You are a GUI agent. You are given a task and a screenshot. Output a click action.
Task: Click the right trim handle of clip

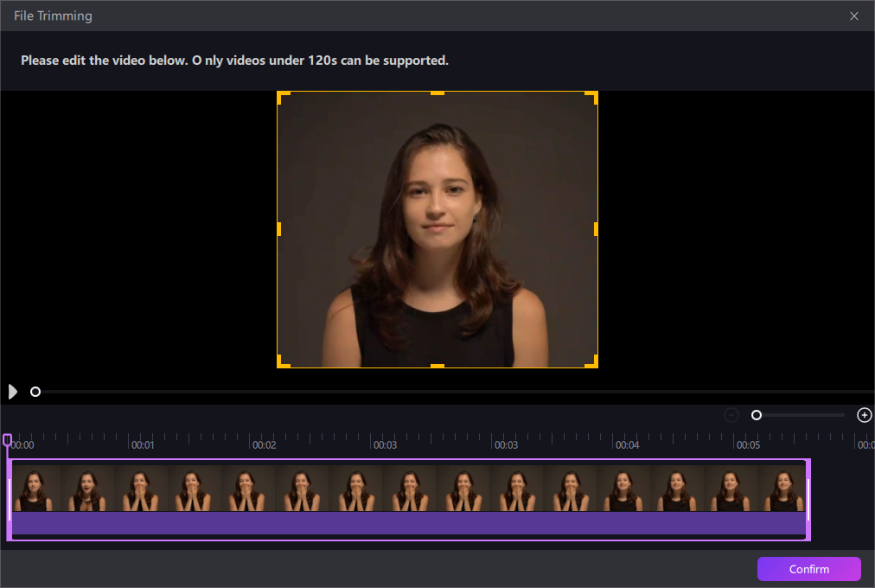coord(808,500)
